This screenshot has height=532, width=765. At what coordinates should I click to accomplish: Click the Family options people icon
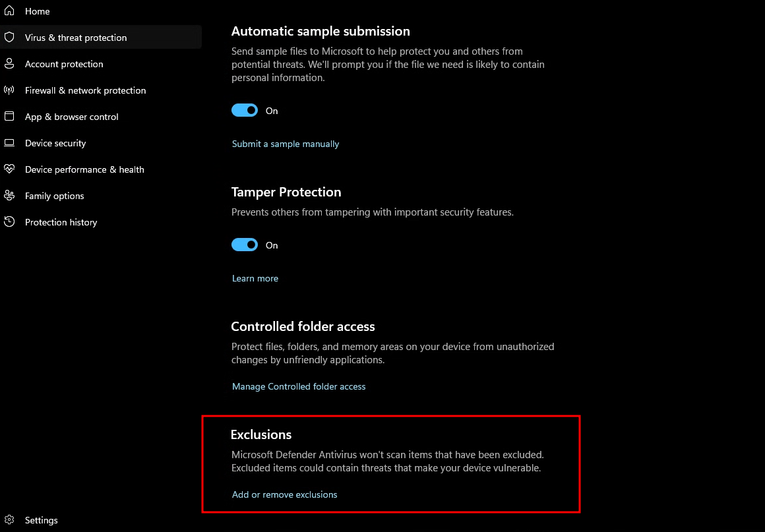[x=9, y=196]
